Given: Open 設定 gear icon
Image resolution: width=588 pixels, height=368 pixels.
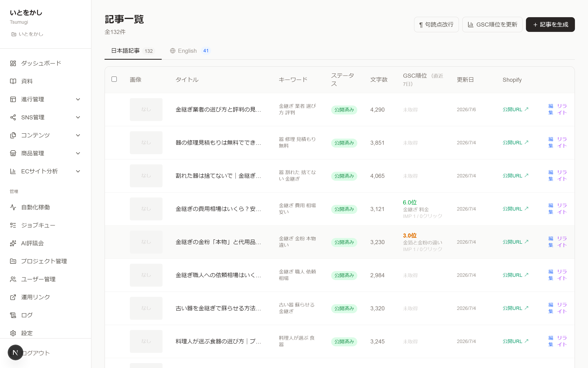Looking at the screenshot, I should pos(13,333).
